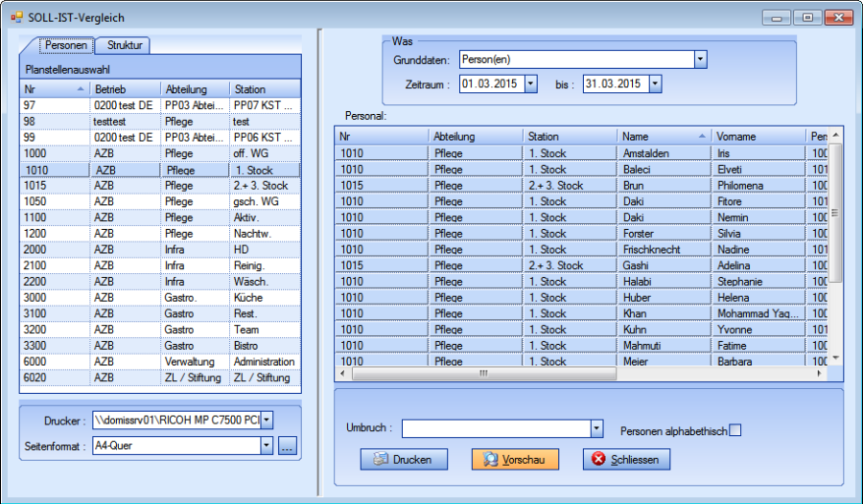The width and height of the screenshot is (863, 504).
Task: Select row 2000 Infra HD in Planstellenauswahl
Action: coord(160,250)
